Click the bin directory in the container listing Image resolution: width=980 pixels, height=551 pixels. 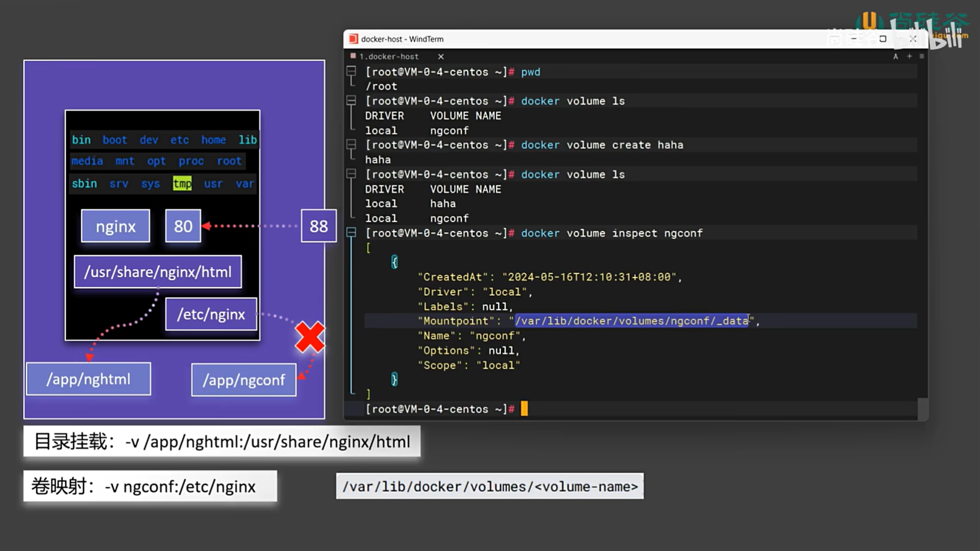tap(81, 140)
